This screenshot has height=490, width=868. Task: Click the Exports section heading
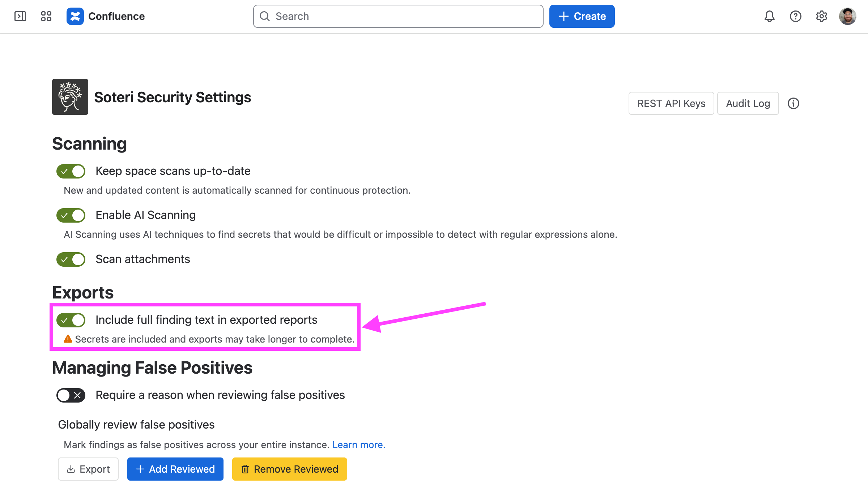(83, 293)
